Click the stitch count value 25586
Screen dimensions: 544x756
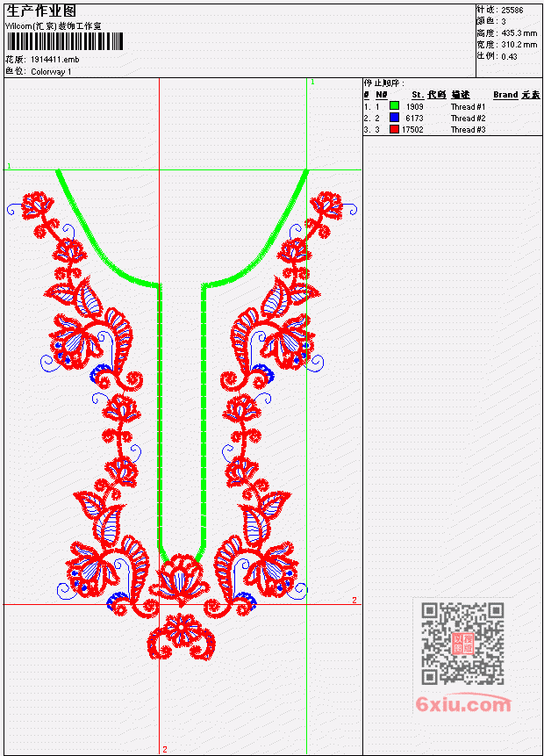[512, 10]
